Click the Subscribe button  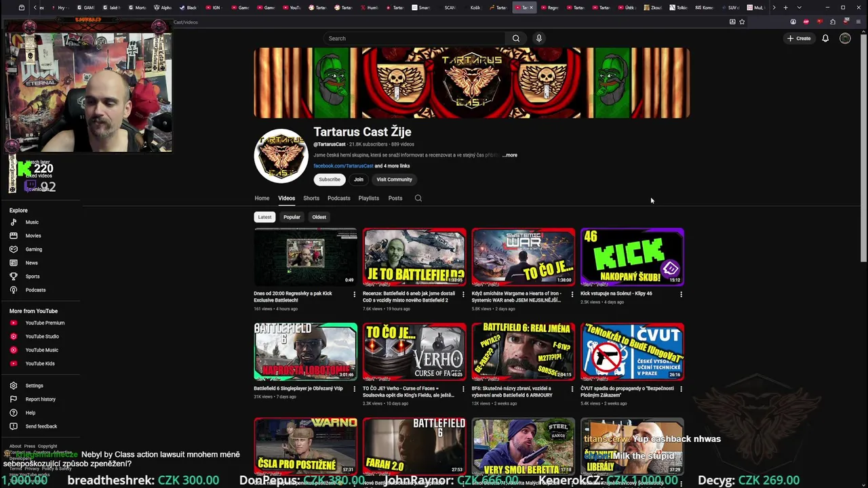click(x=330, y=180)
